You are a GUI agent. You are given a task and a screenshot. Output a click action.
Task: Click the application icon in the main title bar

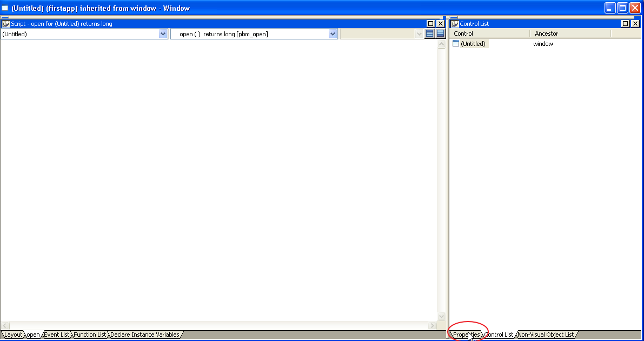pyautogui.click(x=5, y=8)
